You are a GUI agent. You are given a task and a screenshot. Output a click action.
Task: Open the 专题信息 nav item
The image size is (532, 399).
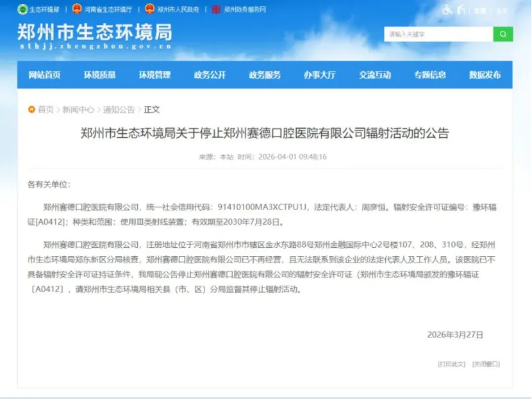tap(430, 75)
